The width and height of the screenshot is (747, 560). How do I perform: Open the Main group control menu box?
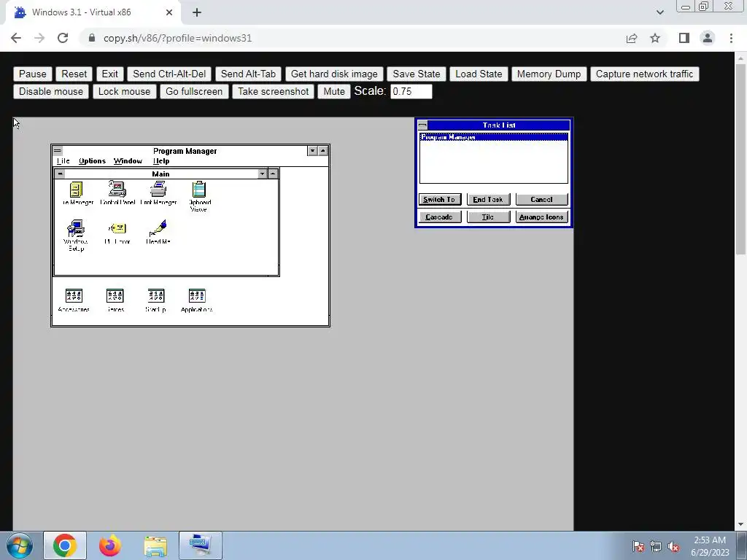pyautogui.click(x=60, y=174)
